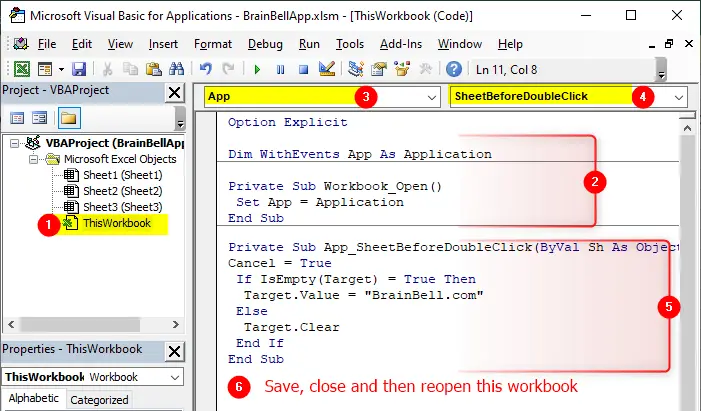The height and width of the screenshot is (411, 701).
Task: Click View Object icon in Project panel
Action: (39, 118)
